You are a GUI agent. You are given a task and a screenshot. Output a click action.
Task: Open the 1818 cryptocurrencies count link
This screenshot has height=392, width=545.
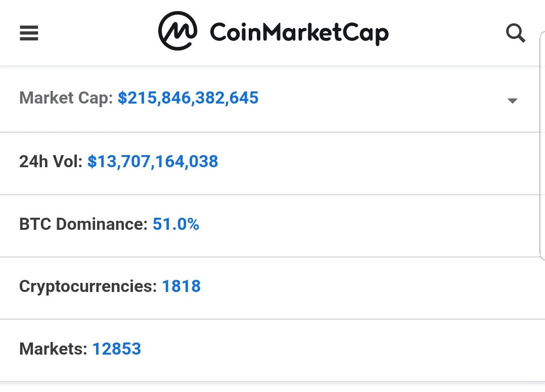click(181, 286)
